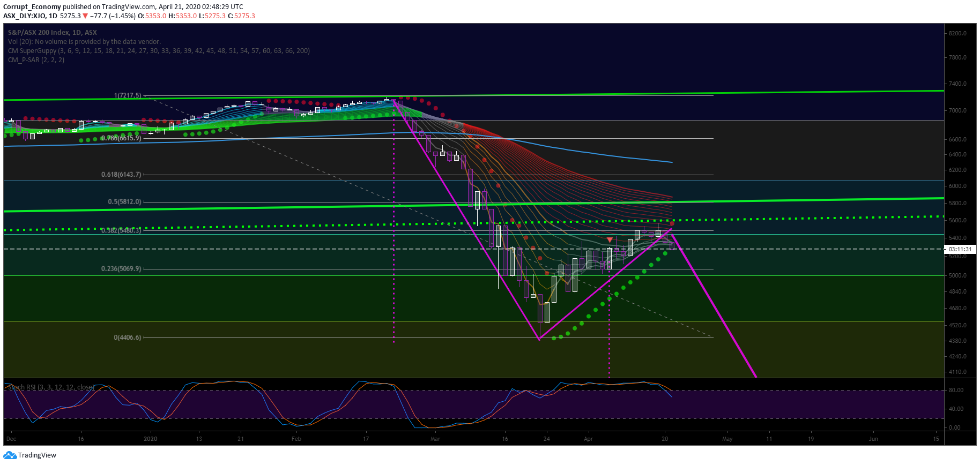Click the TradingView text at the bottom left

tap(37, 455)
